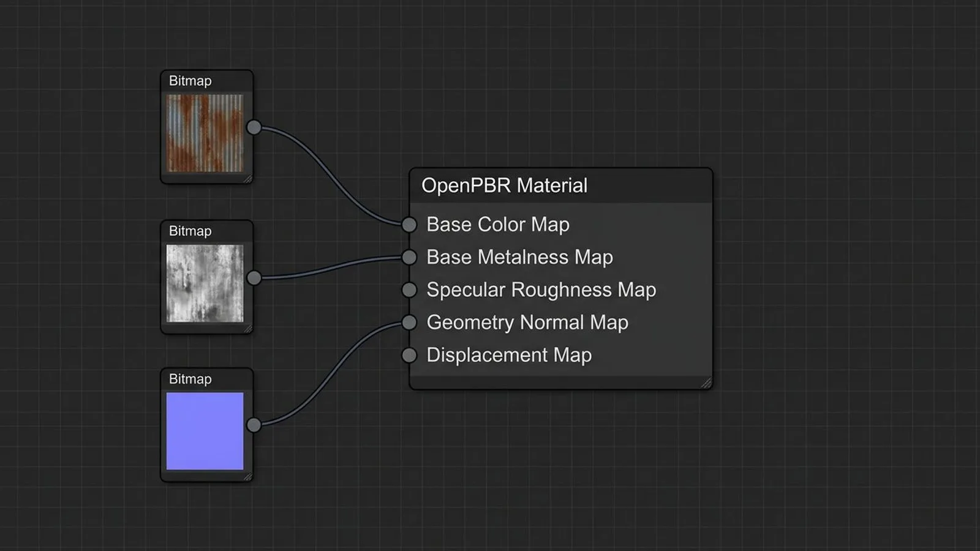Screen dimensions: 980x551
Task: Click the OpenPBR Material node resize grip
Action: [706, 383]
